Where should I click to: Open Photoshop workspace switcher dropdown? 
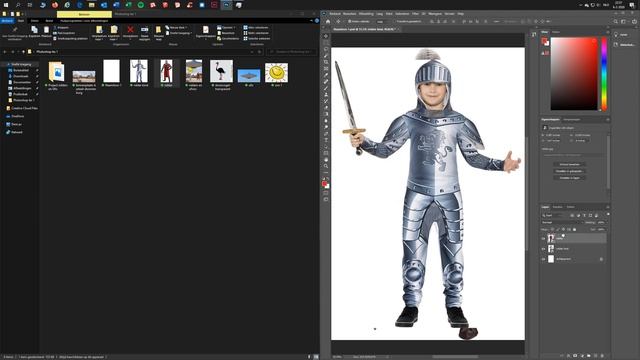click(x=624, y=21)
